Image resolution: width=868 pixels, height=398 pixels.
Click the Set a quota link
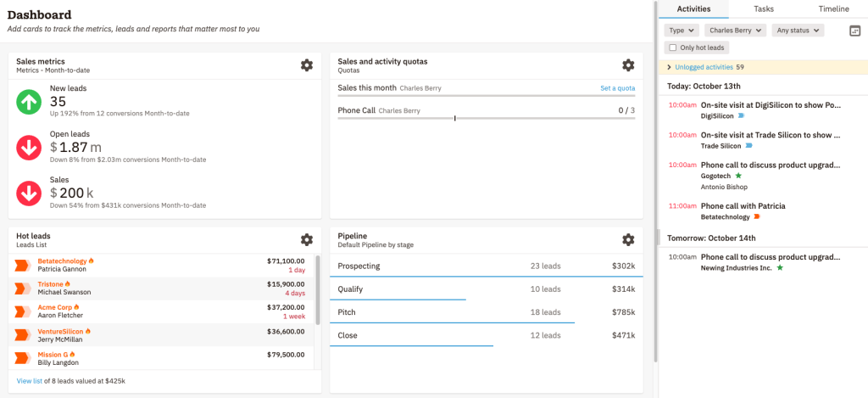click(x=618, y=88)
